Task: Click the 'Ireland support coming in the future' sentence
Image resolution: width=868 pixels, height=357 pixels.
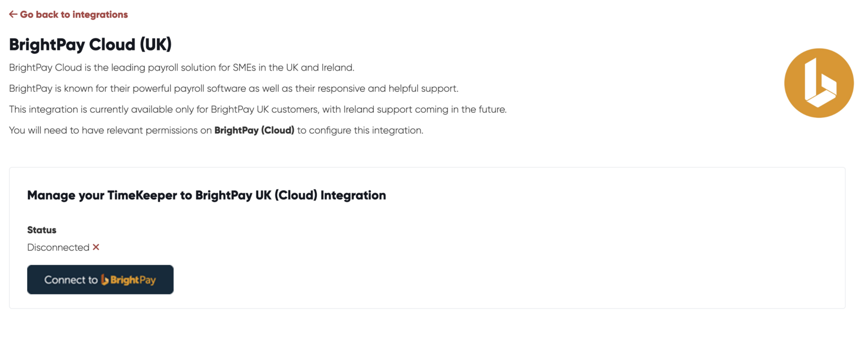Action: pyautogui.click(x=258, y=110)
